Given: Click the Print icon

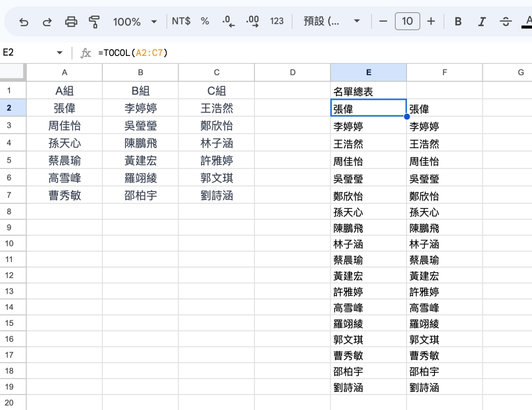Looking at the screenshot, I should pyautogui.click(x=71, y=22).
